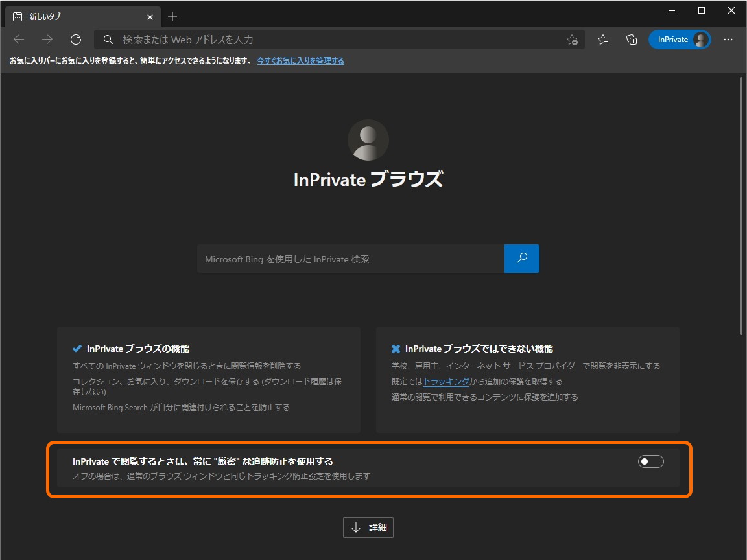Click the InPrivate profile badge
This screenshot has height=560, width=747.
(x=680, y=40)
